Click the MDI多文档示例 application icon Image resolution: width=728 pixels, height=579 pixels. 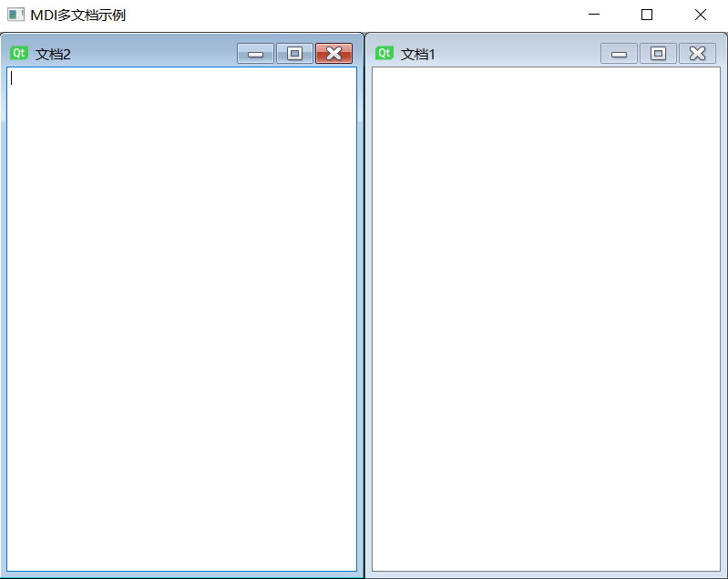15,15
